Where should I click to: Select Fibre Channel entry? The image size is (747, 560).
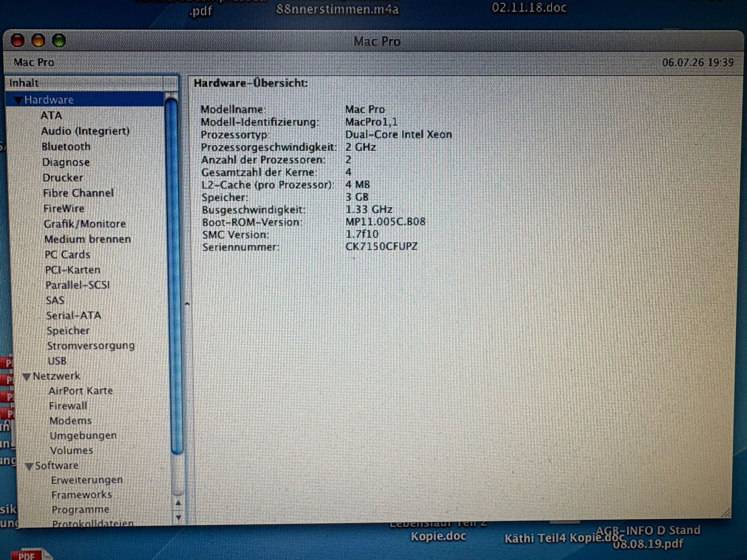point(78,193)
